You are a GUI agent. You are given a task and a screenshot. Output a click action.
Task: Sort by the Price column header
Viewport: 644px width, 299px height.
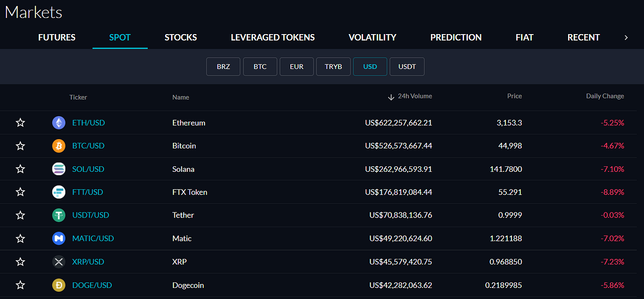514,96
